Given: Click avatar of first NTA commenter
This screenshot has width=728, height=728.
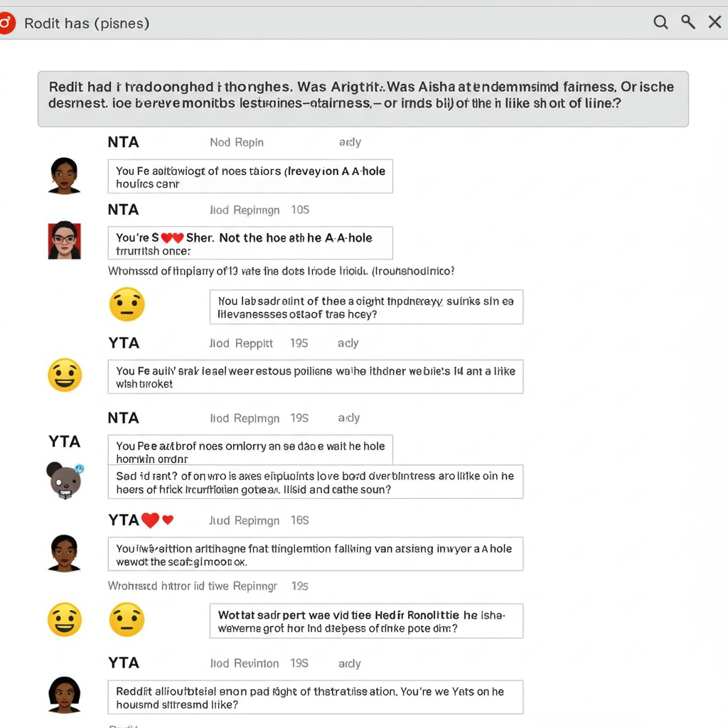Looking at the screenshot, I should [64, 176].
